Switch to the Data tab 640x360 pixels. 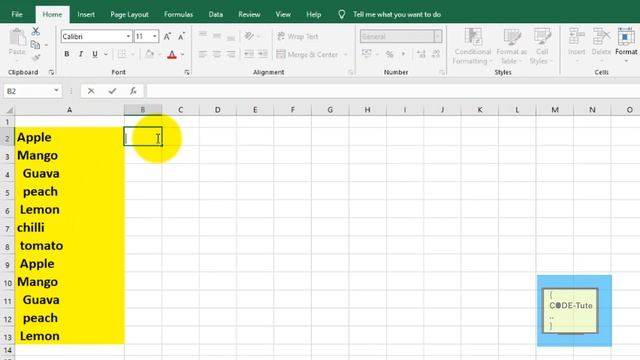[x=216, y=14]
